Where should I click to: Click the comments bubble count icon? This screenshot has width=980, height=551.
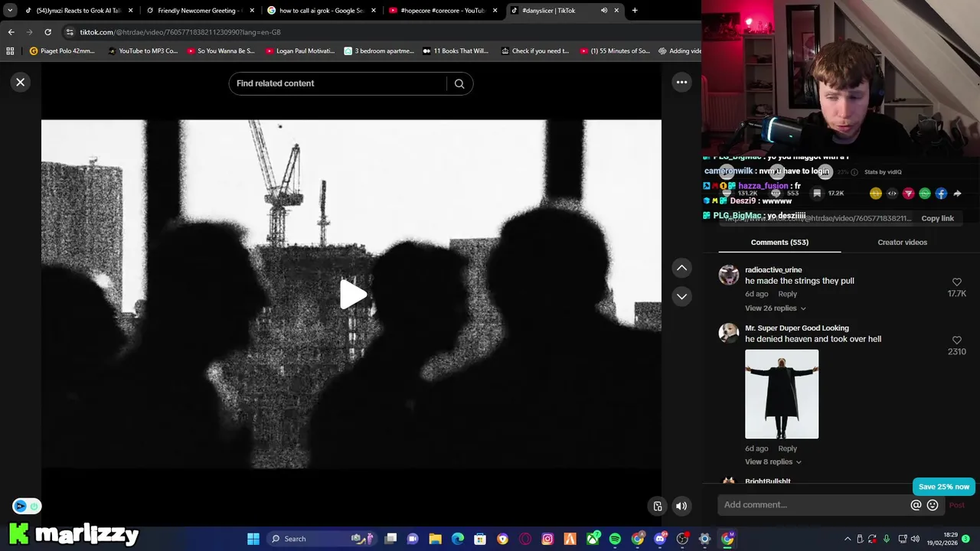click(x=776, y=194)
